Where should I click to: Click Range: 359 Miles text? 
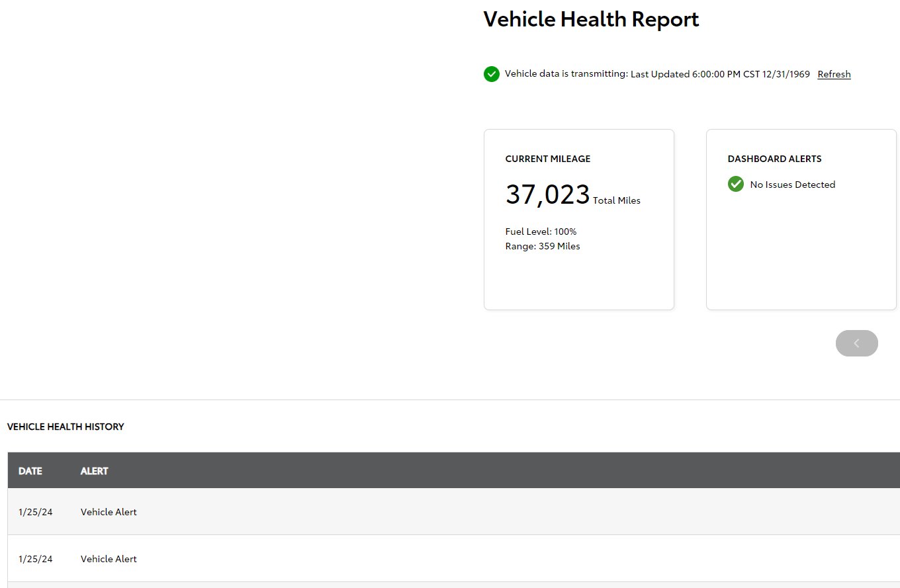coord(543,246)
